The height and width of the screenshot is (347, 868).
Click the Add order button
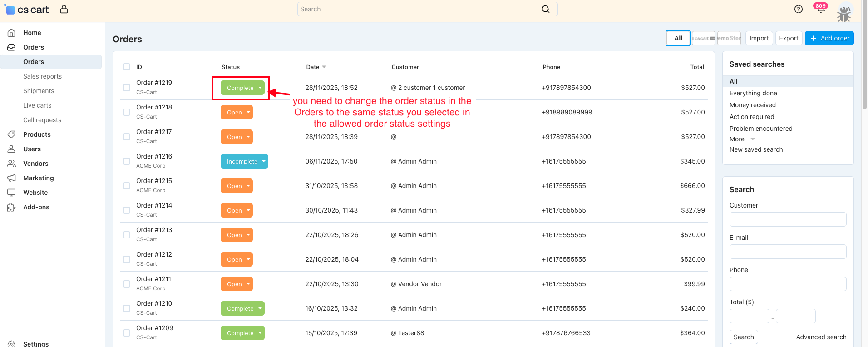[829, 38]
